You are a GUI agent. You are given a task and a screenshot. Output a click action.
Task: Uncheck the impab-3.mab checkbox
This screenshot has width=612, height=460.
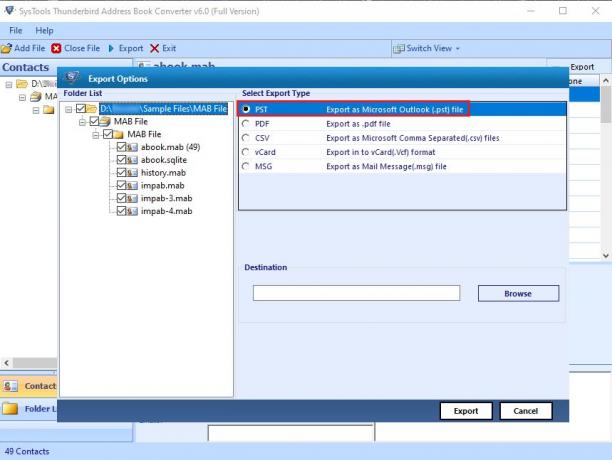tap(121, 198)
